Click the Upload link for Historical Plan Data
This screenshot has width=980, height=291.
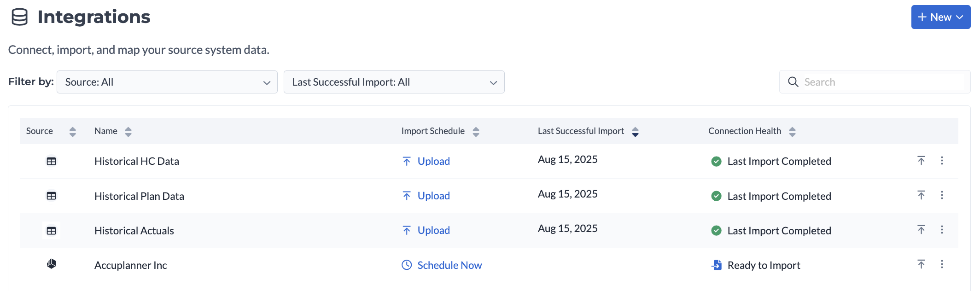point(433,196)
